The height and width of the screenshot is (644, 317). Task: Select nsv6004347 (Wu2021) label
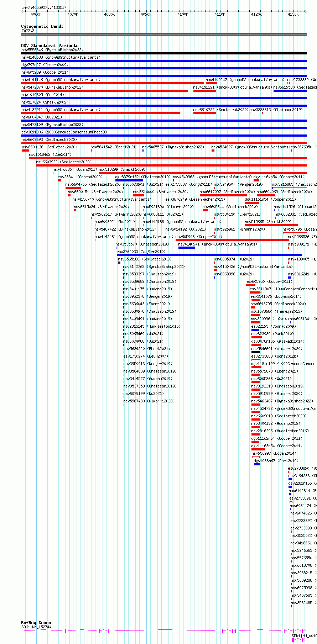click(42, 117)
